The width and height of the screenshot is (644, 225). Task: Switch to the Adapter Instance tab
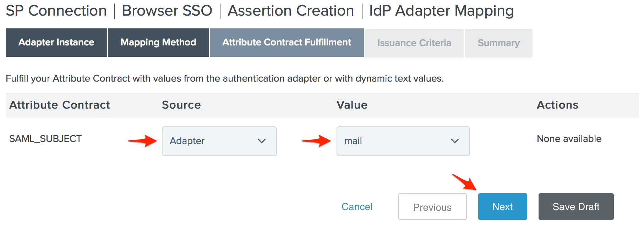[56, 43]
